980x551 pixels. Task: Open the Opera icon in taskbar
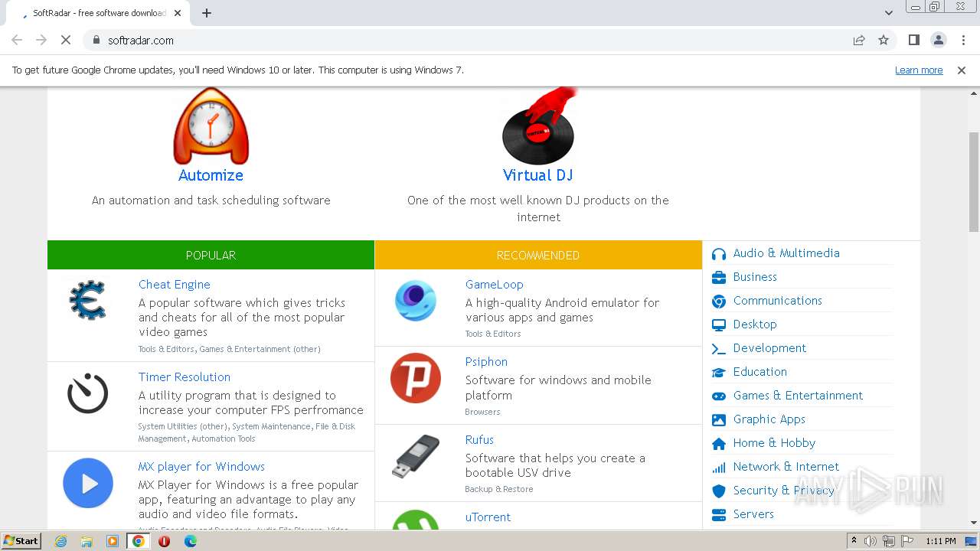pyautogui.click(x=164, y=541)
